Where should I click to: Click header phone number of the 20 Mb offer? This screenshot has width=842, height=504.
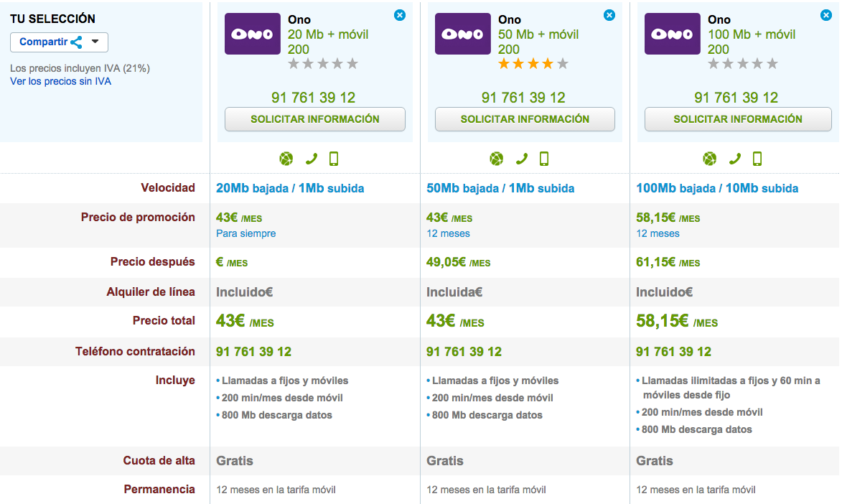click(313, 98)
